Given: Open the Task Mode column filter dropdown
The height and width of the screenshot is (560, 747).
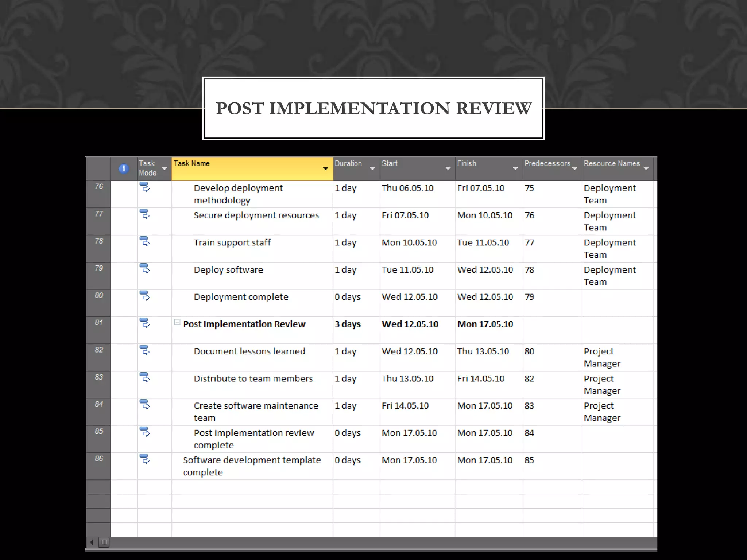Looking at the screenshot, I should 164,169.
